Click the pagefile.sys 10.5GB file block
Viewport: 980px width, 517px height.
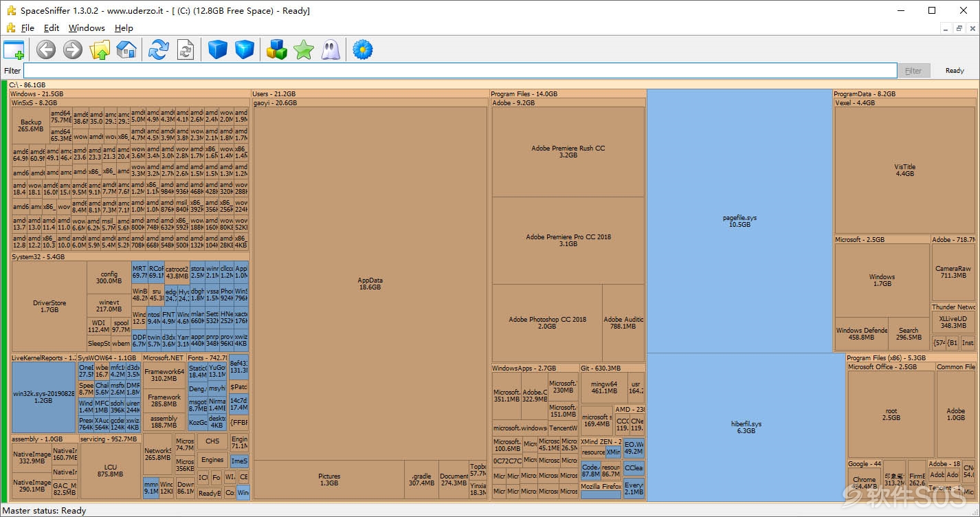tap(739, 221)
